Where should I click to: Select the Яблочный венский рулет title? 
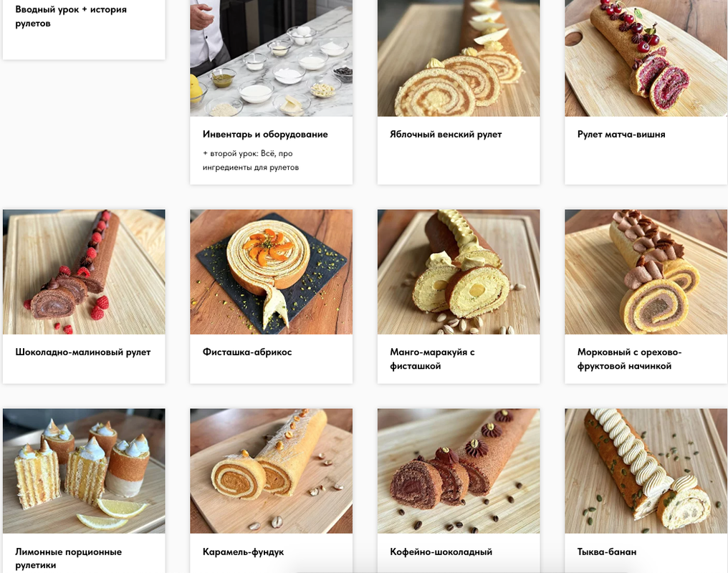(446, 134)
